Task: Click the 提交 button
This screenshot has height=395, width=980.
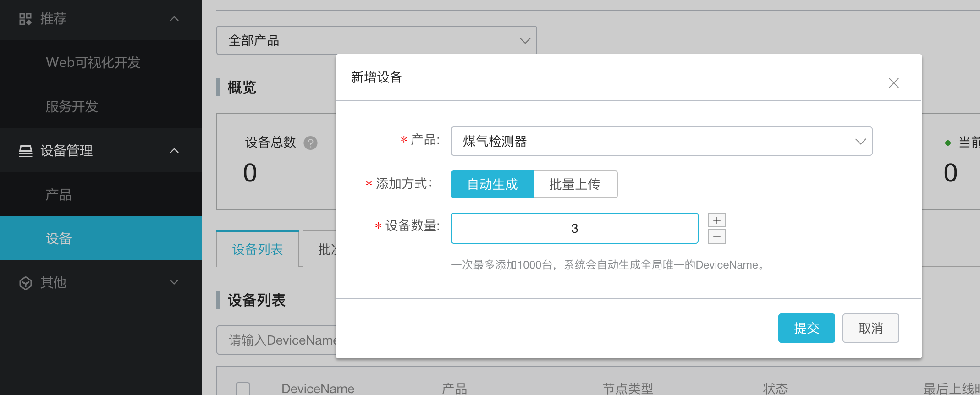Action: coord(806,328)
